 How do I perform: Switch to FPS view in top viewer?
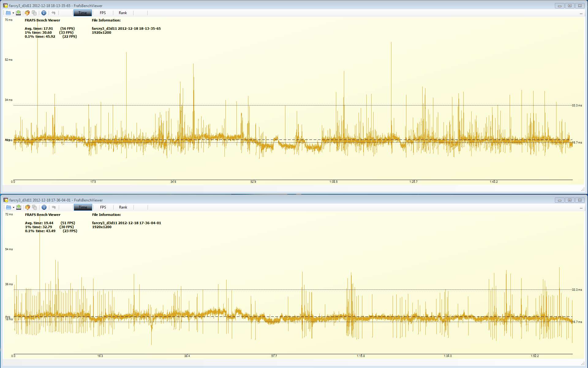pos(103,13)
